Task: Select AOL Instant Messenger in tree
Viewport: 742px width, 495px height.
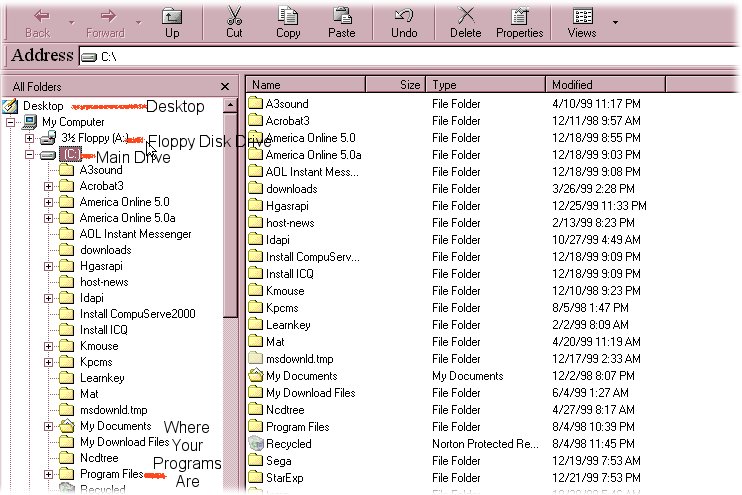Action: pos(135,234)
